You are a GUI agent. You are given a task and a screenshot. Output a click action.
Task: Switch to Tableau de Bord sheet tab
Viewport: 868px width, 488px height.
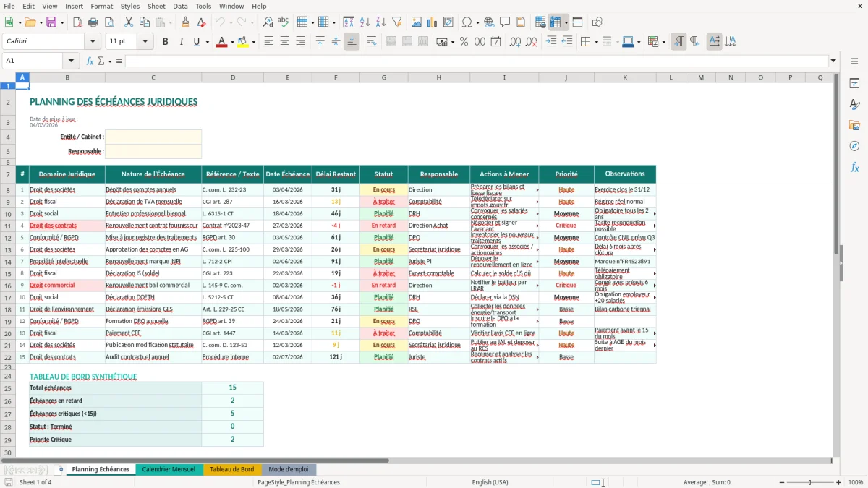231,469
